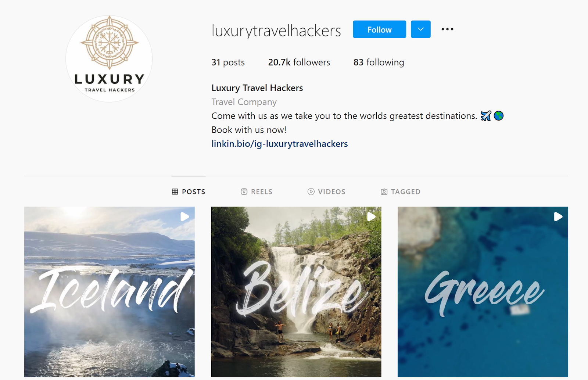View the 20.7k followers list
This screenshot has width=588, height=380.
[x=299, y=62]
